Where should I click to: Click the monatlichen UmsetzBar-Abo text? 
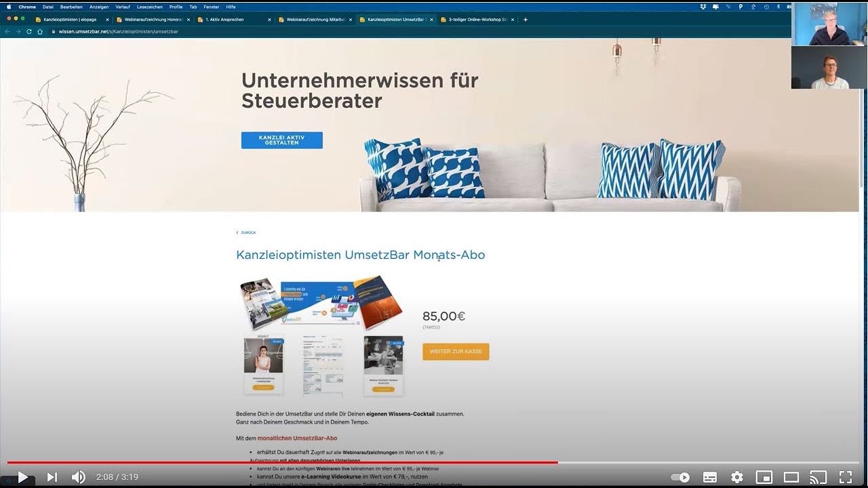297,438
